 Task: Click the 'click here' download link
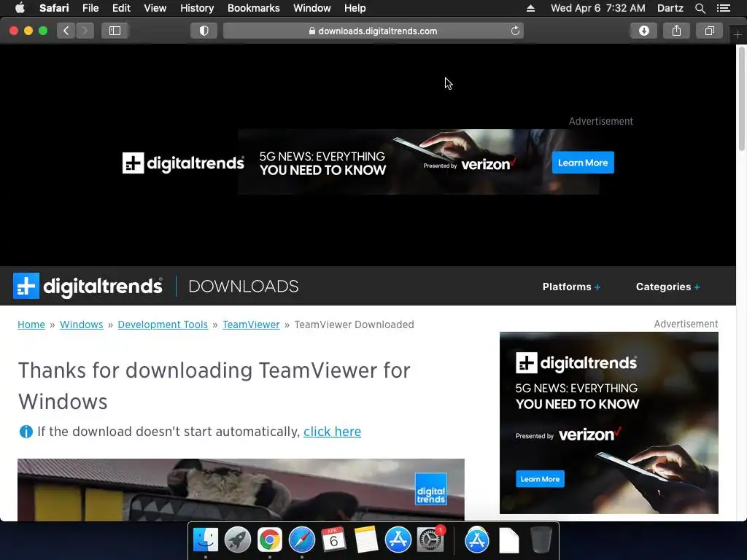332,432
